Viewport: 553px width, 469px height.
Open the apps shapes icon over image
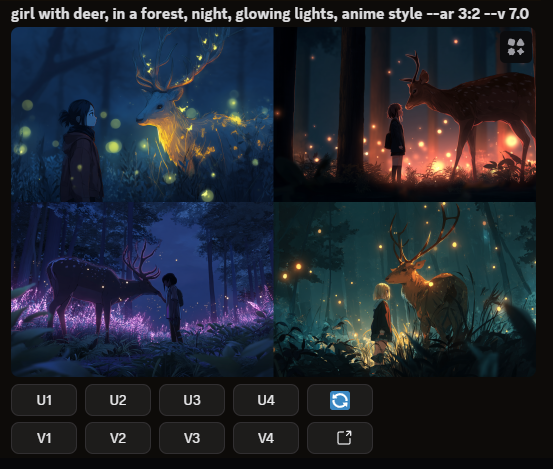(x=516, y=47)
